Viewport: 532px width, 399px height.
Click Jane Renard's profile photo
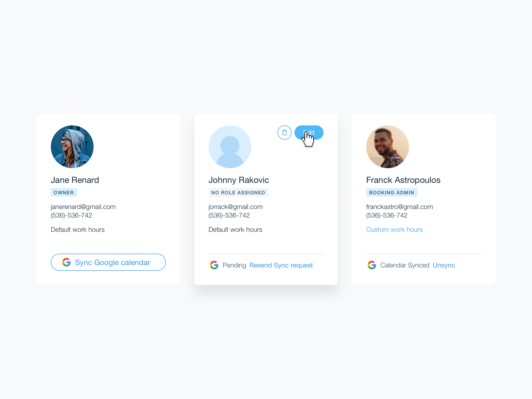coord(72,147)
